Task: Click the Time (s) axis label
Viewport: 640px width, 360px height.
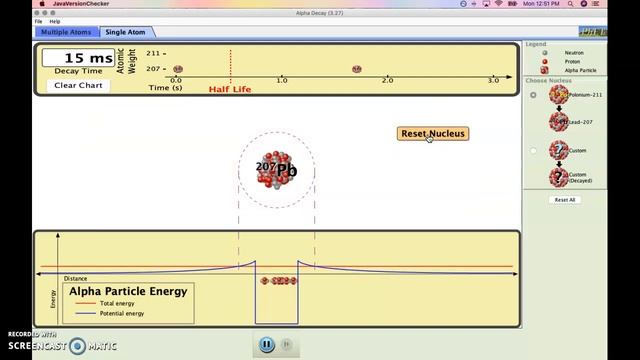Action: tap(165, 88)
